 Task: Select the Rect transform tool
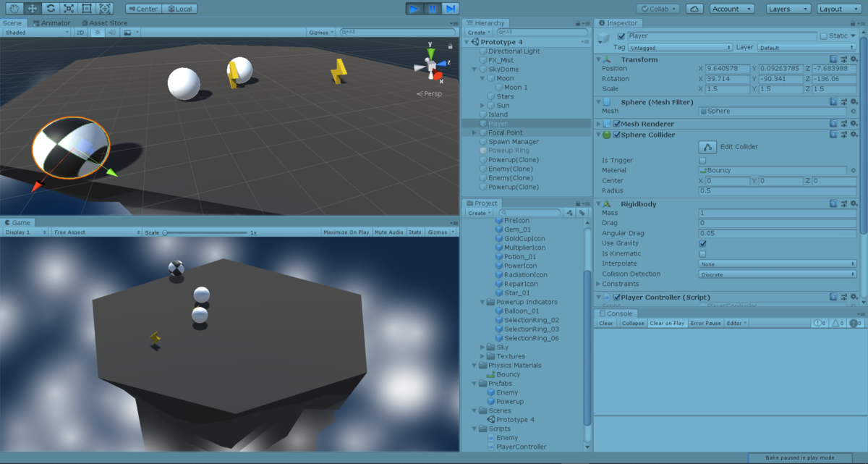point(87,9)
